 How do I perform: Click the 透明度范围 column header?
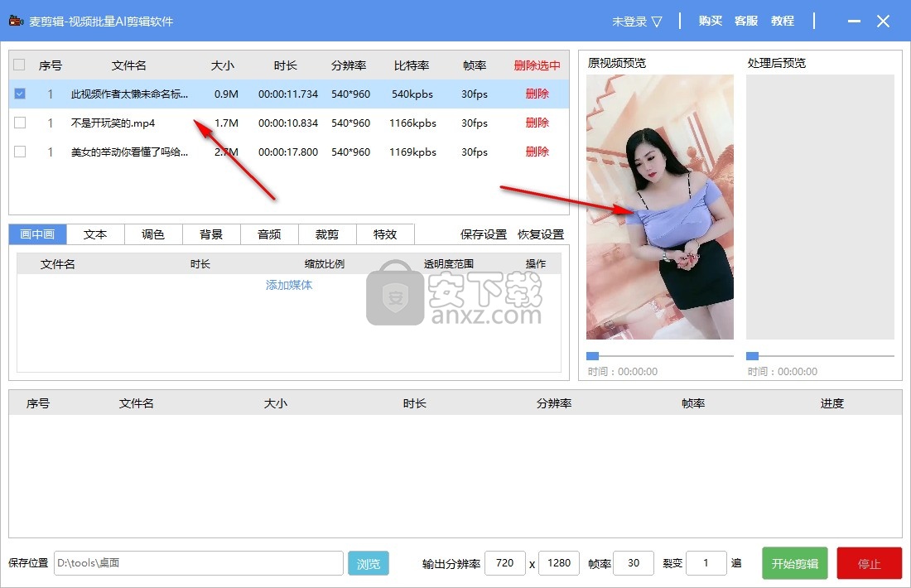(449, 264)
